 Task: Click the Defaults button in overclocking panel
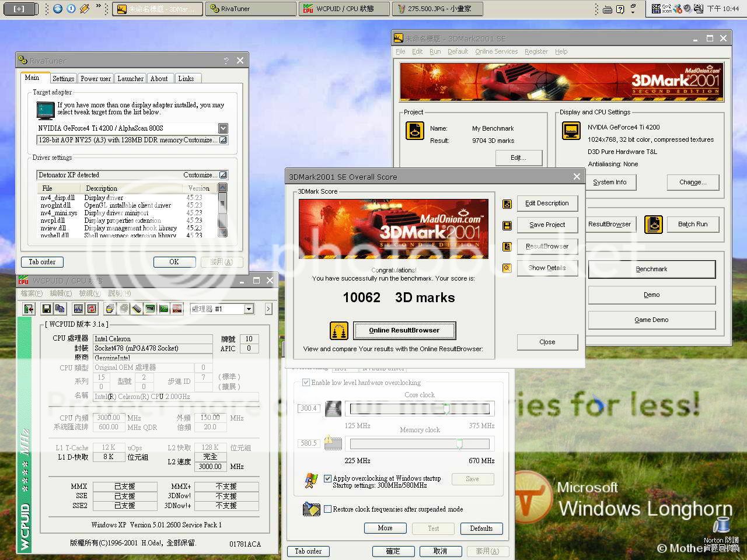(x=481, y=528)
